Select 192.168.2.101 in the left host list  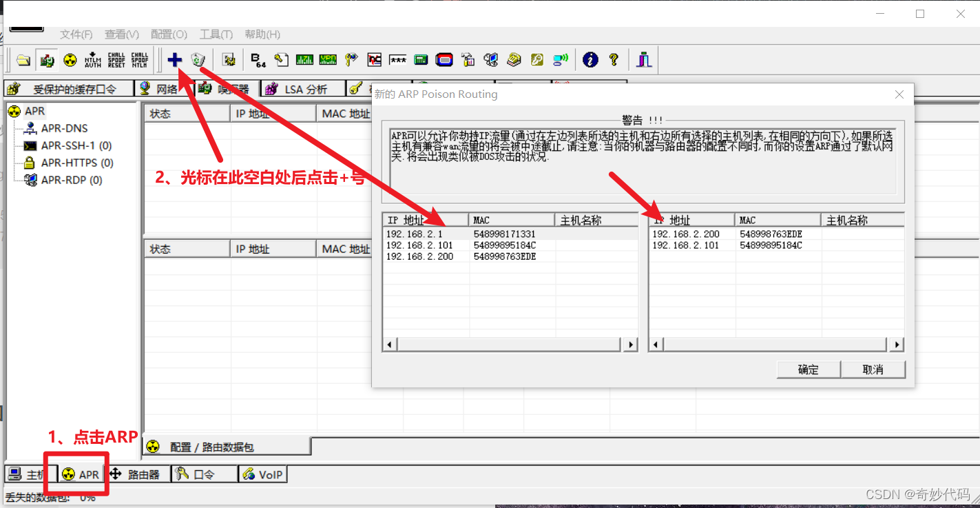click(x=510, y=245)
